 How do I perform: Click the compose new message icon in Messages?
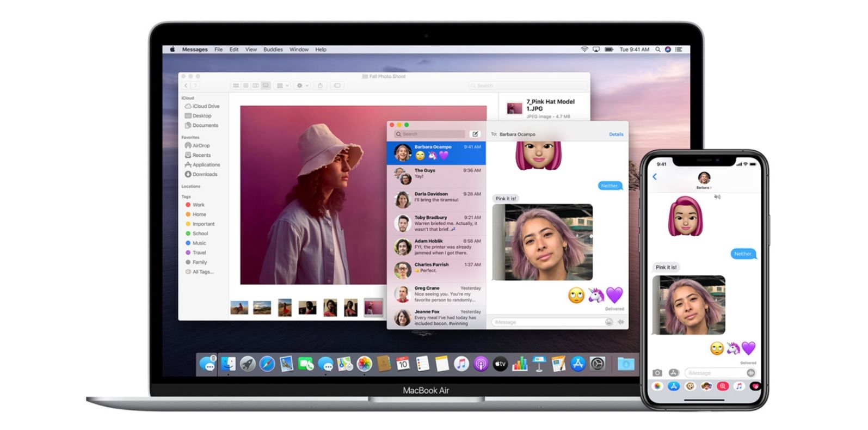point(475,134)
